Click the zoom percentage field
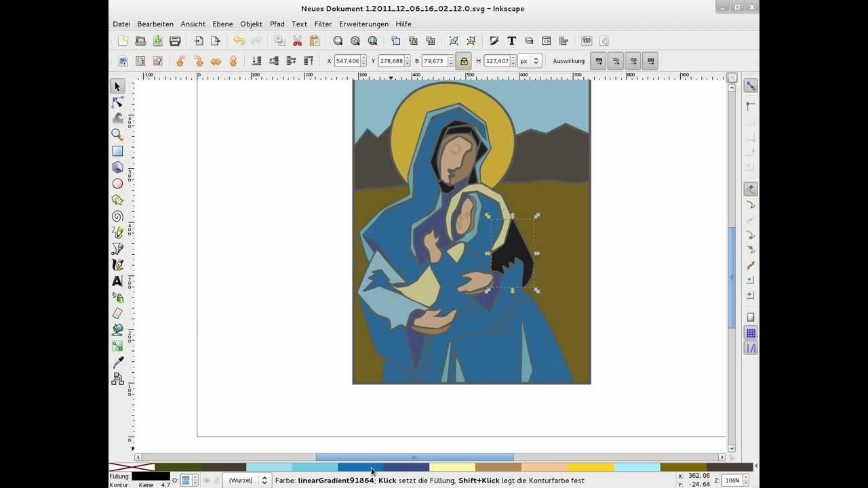868x488 pixels. [x=732, y=481]
